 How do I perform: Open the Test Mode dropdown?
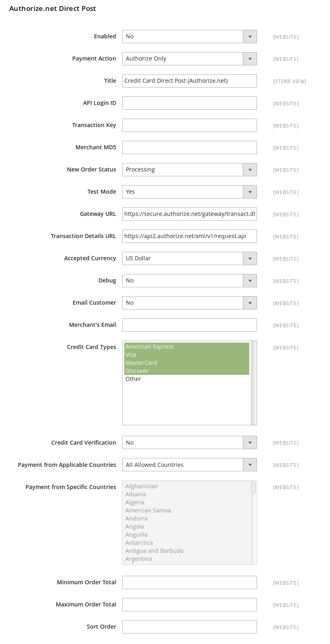(190, 192)
